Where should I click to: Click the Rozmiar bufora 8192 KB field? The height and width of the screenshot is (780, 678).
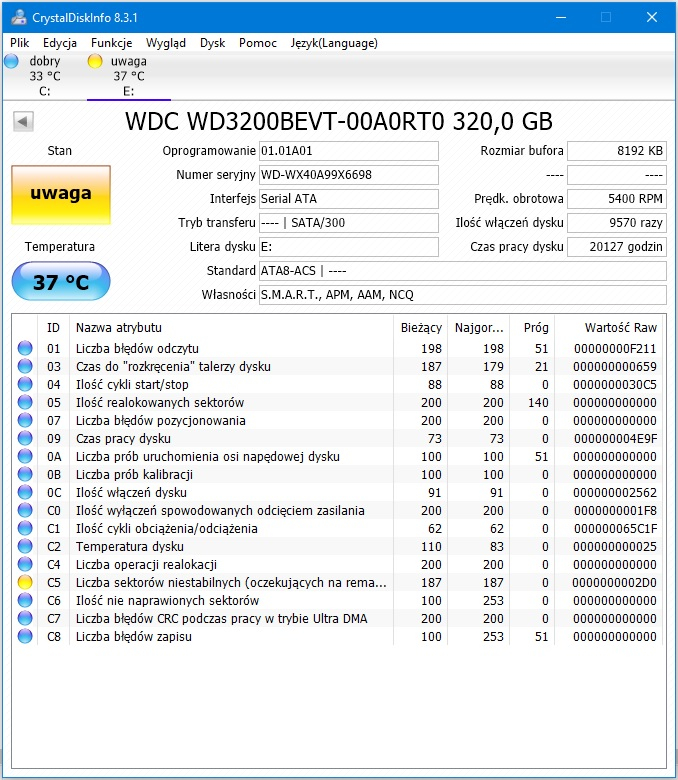coord(617,151)
